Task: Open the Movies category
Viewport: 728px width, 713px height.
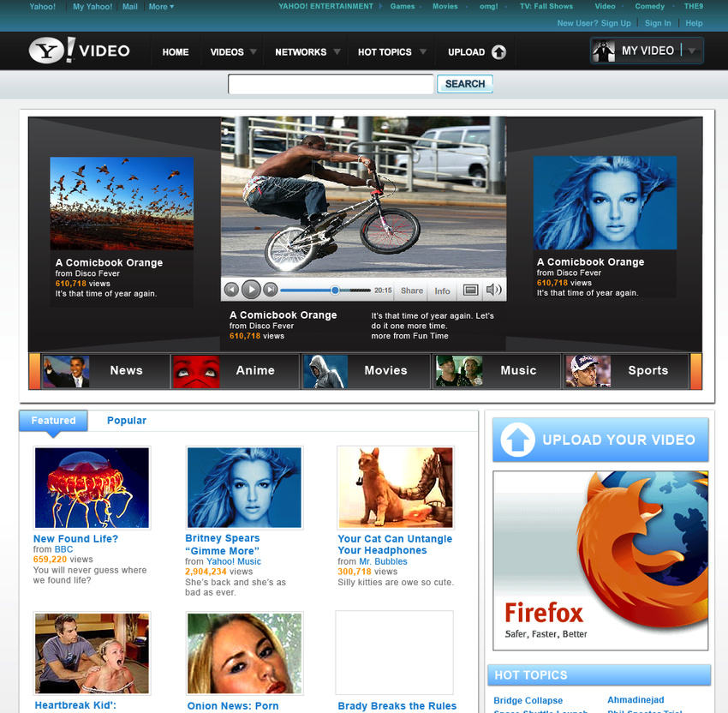Action: pyautogui.click(x=367, y=371)
